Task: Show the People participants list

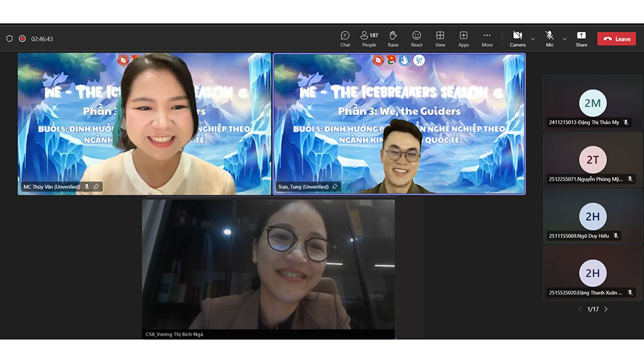Action: point(369,39)
